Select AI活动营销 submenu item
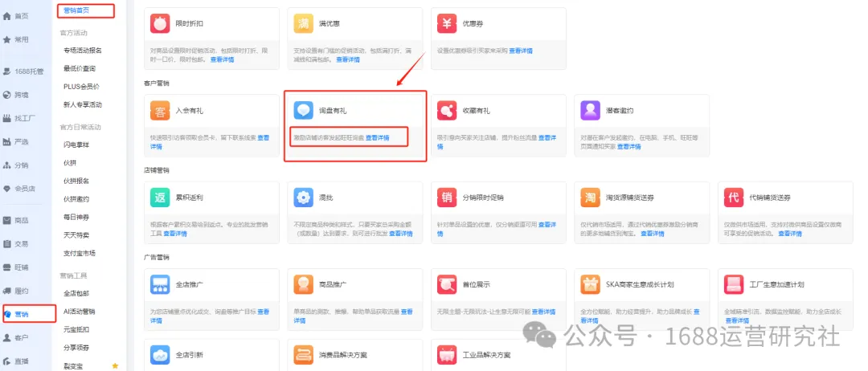The image size is (868, 371). 79,312
